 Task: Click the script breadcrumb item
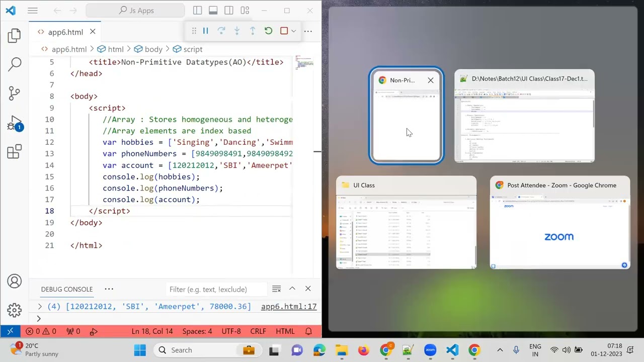click(187, 49)
